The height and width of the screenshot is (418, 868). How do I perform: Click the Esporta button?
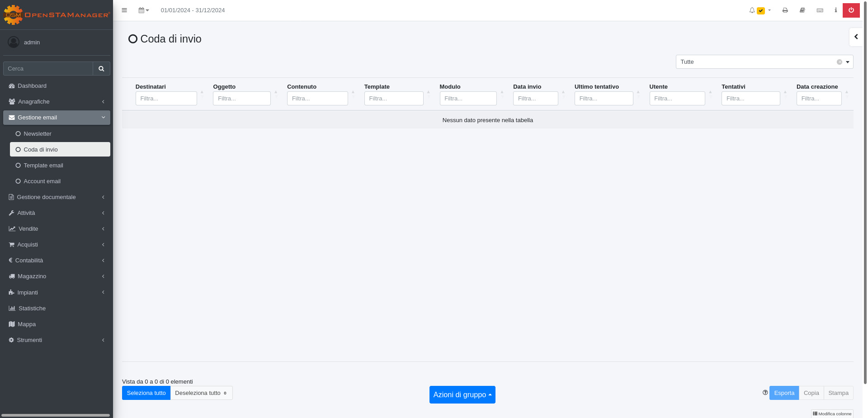784,393
